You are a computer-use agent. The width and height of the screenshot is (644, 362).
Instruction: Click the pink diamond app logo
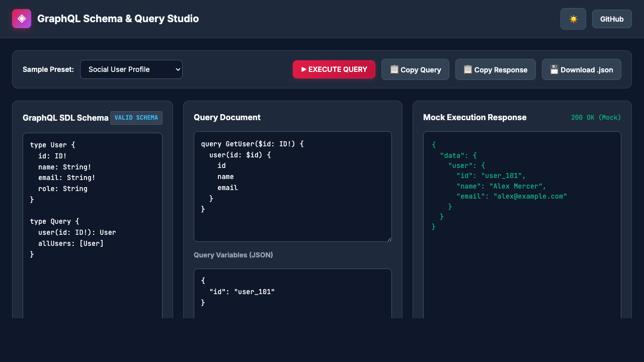click(x=22, y=19)
